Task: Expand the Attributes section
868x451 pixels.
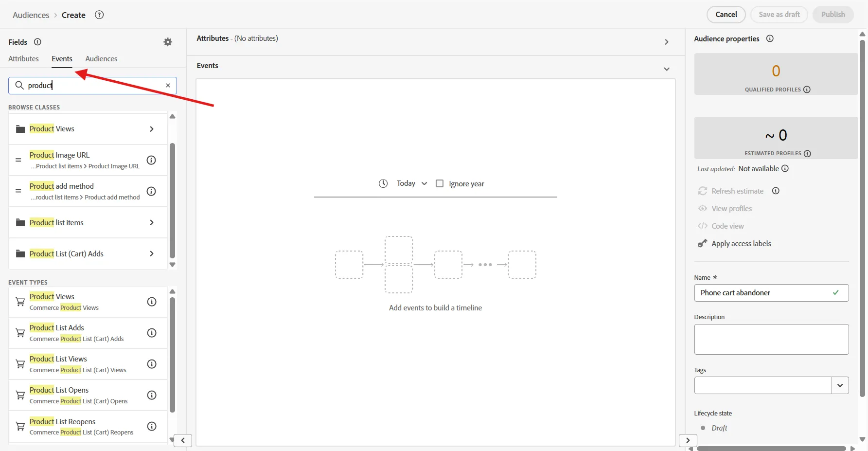Action: 667,42
